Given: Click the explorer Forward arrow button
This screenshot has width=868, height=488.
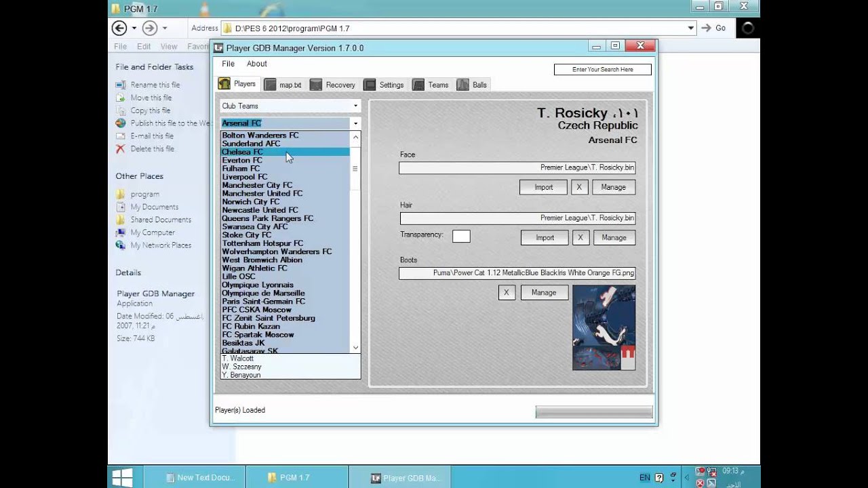Looking at the screenshot, I should 150,28.
